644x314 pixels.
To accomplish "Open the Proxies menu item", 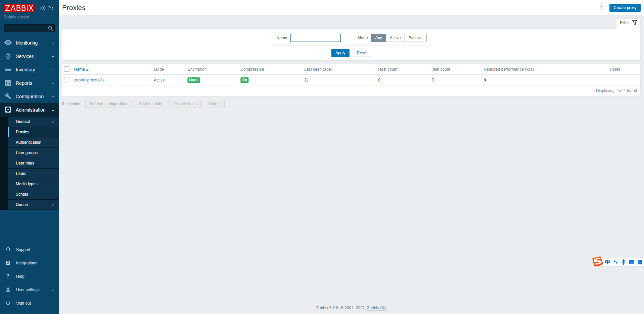I will coord(33,132).
